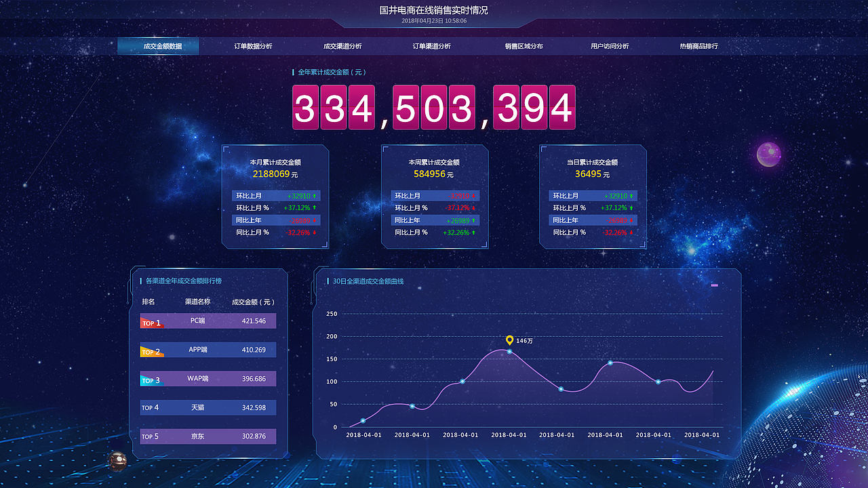Click the red arrow beside -32.26% in 本月 card
The height and width of the screenshot is (488, 868).
(x=315, y=232)
